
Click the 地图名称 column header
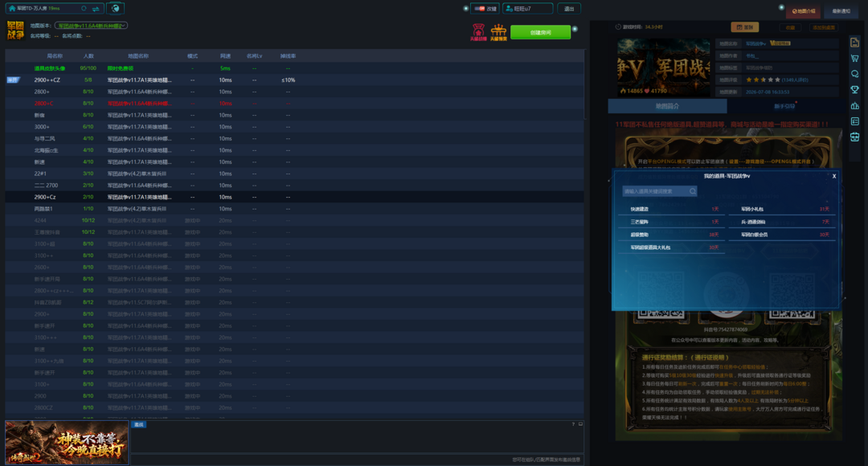138,56
